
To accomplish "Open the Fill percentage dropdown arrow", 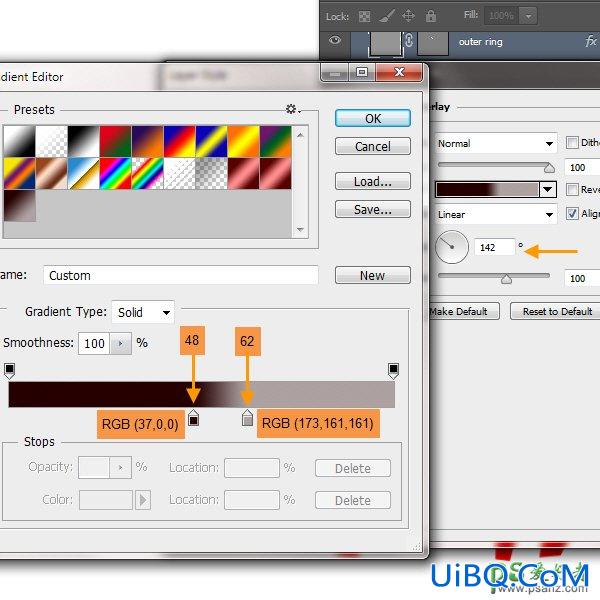I will pyautogui.click(x=528, y=16).
